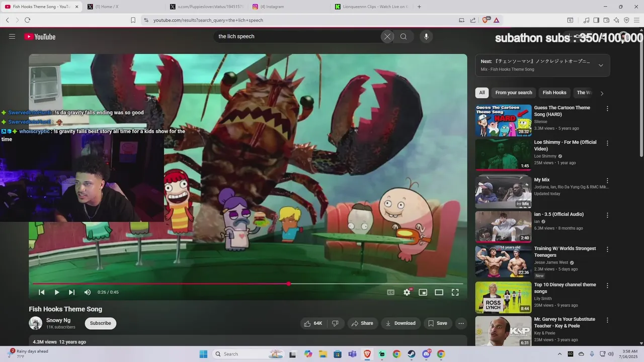This screenshot has height=362, width=644.
Task: Click inside the "the lich speech" search field
Action: click(297, 36)
